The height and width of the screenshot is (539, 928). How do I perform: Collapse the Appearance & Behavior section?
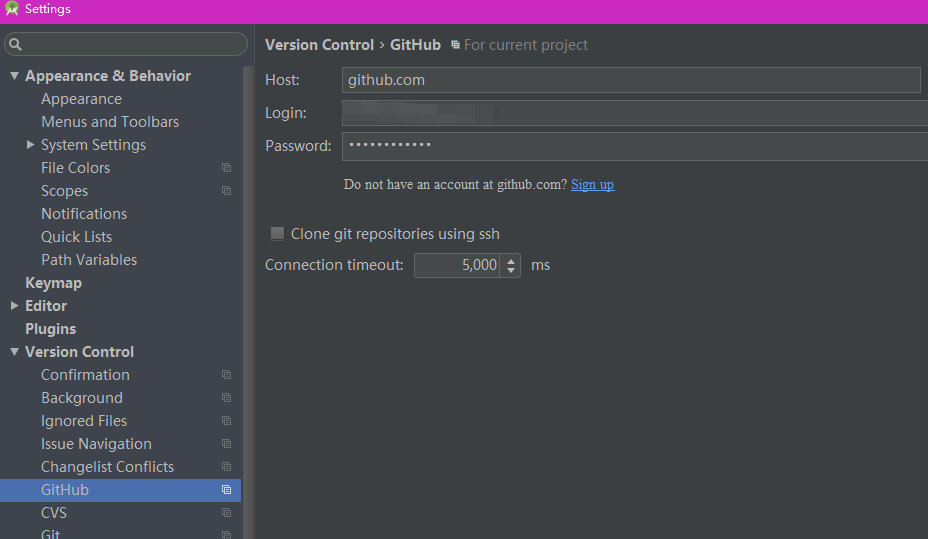(x=14, y=76)
